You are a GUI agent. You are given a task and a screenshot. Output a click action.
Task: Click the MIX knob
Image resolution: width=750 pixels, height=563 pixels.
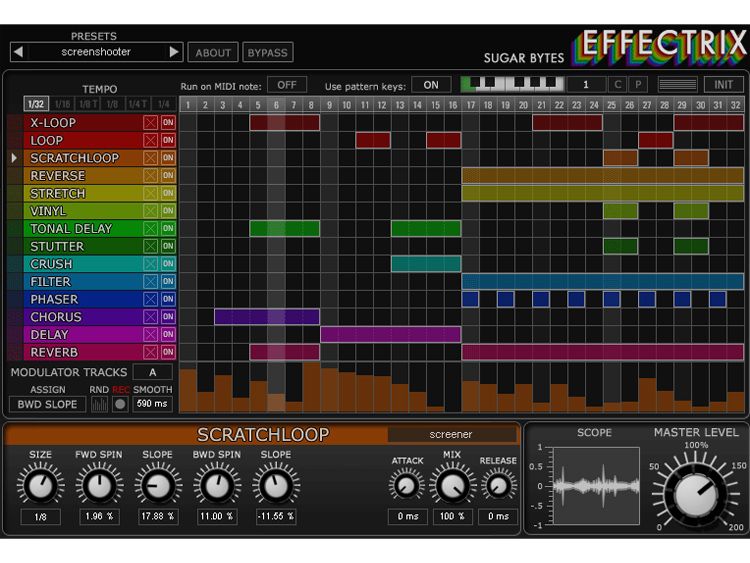point(452,486)
